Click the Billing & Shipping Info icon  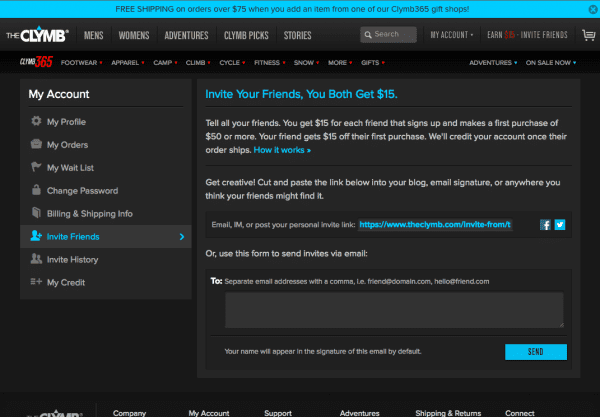pyautogui.click(x=36, y=213)
